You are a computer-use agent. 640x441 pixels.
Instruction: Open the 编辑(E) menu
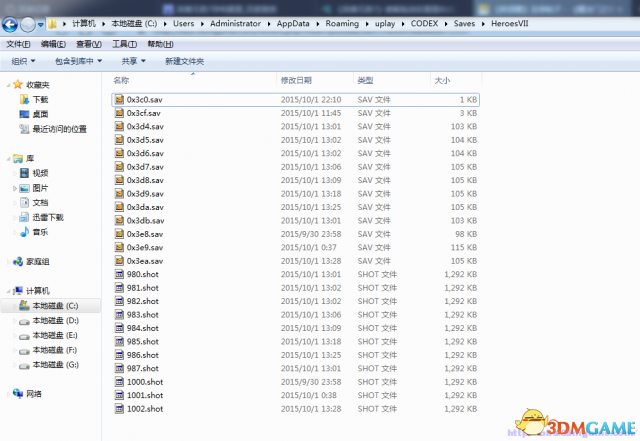coord(53,44)
